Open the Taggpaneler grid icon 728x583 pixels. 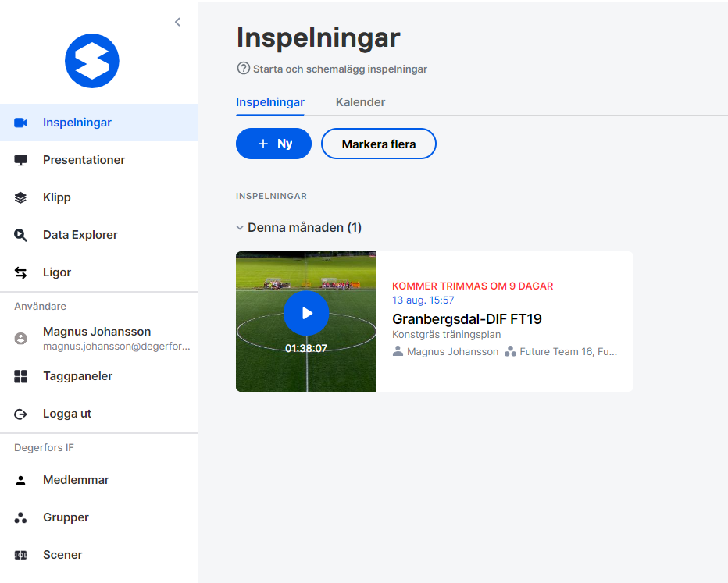[20, 376]
